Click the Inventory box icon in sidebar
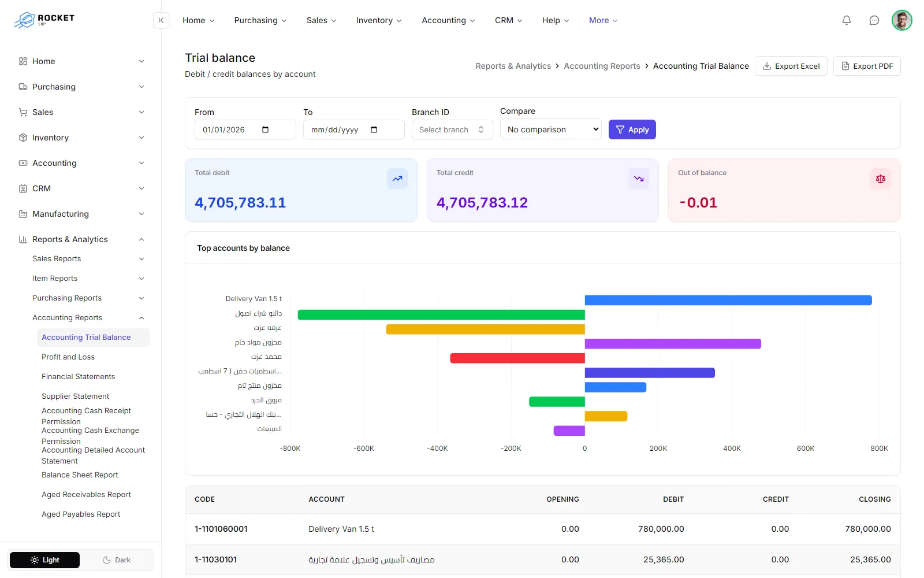924x578 pixels. tap(23, 138)
